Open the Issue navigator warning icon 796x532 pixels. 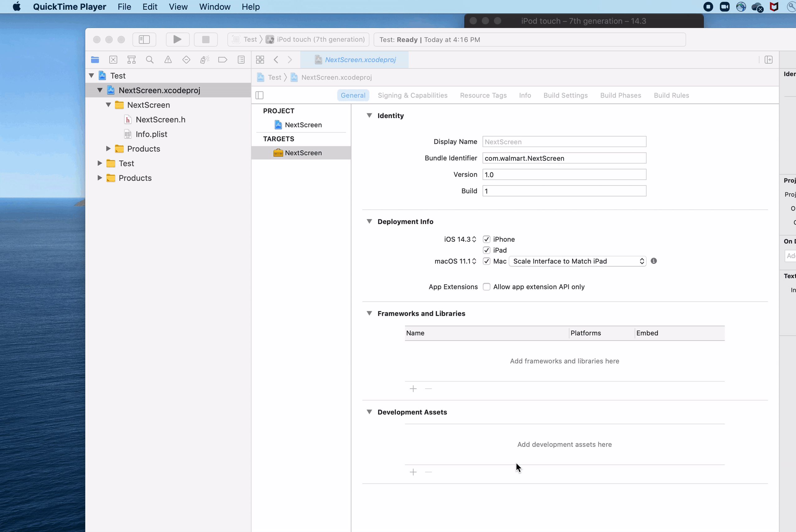pyautogui.click(x=168, y=60)
